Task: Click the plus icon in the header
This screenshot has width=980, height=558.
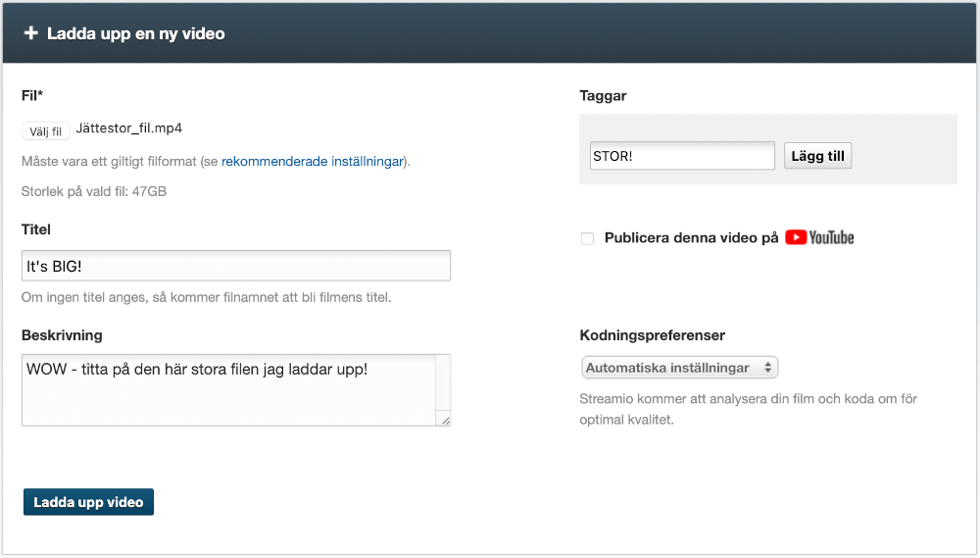Action: tap(31, 33)
